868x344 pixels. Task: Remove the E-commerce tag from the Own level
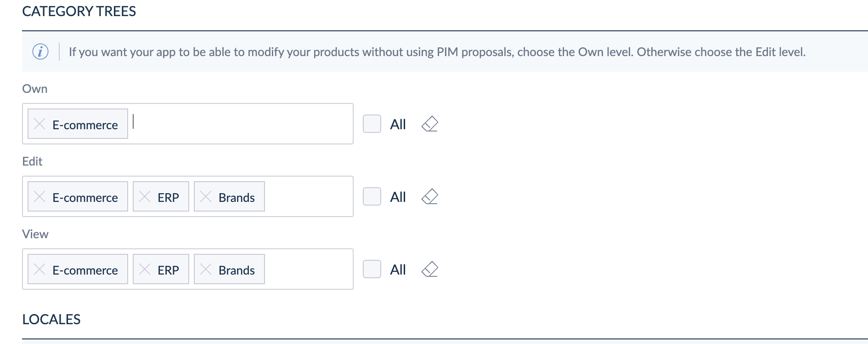pos(39,124)
